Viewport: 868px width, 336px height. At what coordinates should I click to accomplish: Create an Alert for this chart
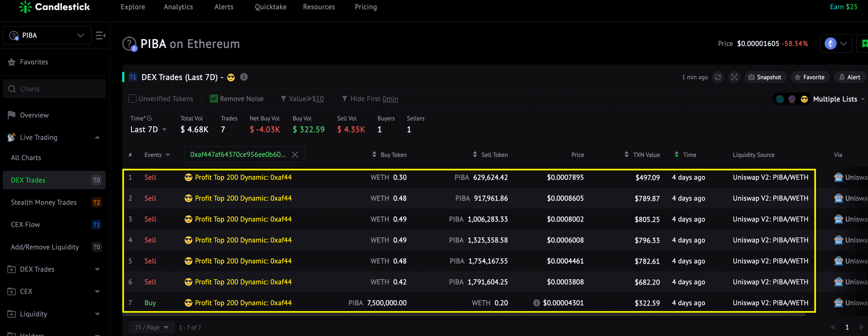tap(850, 77)
